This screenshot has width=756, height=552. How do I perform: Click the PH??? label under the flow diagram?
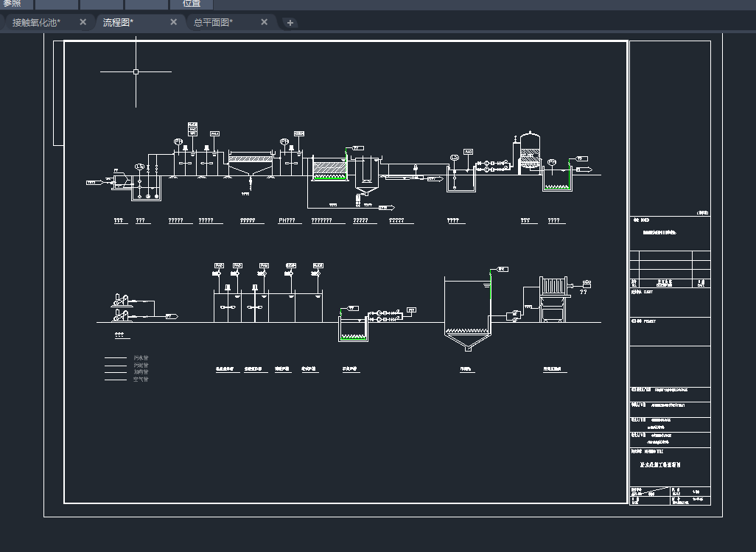pos(287,220)
